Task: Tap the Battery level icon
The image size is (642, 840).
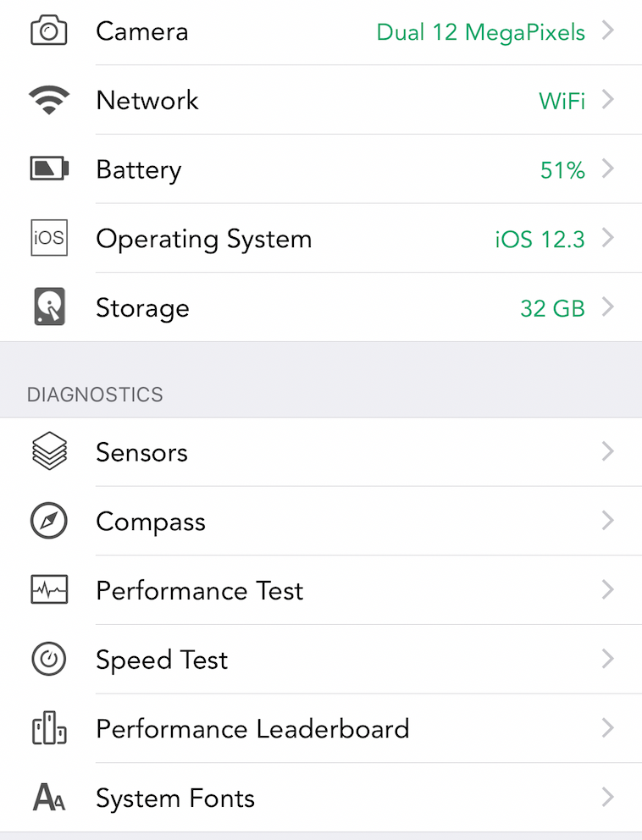Action: pos(49,169)
